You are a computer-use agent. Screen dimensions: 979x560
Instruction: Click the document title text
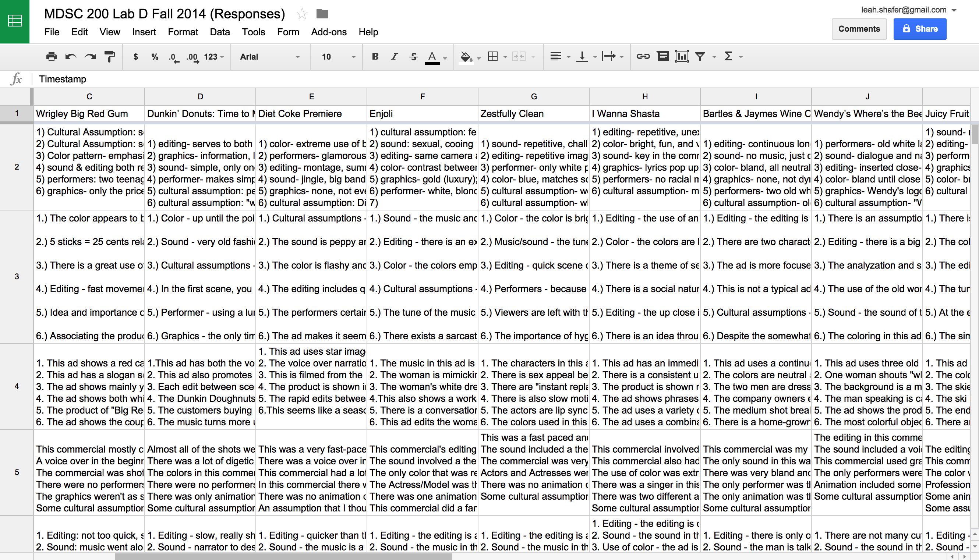[x=165, y=14]
